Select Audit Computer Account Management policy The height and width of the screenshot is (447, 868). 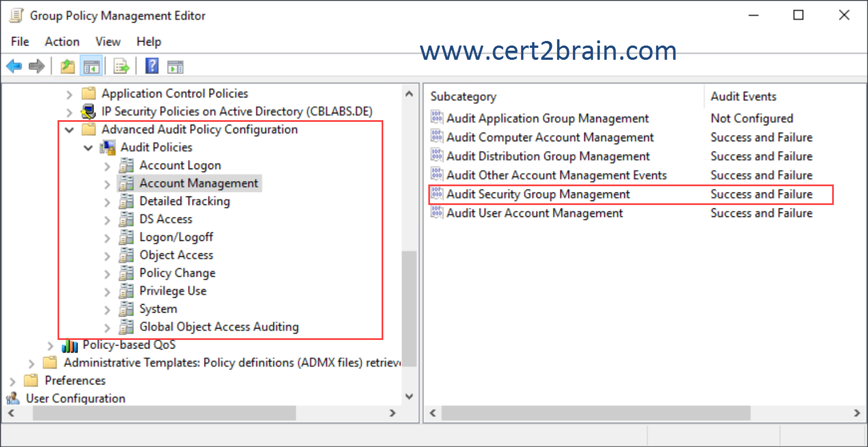pos(550,137)
